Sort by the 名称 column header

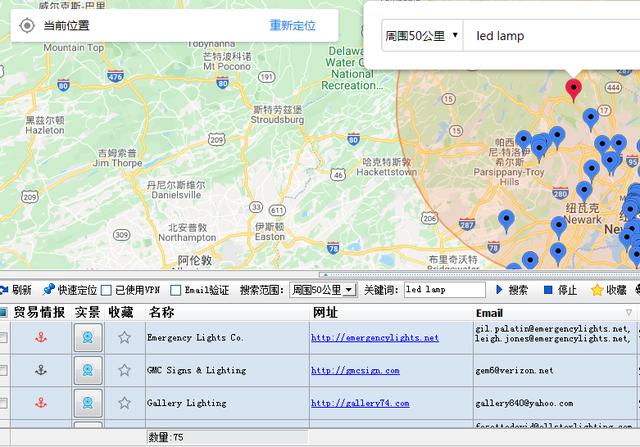tap(227, 313)
